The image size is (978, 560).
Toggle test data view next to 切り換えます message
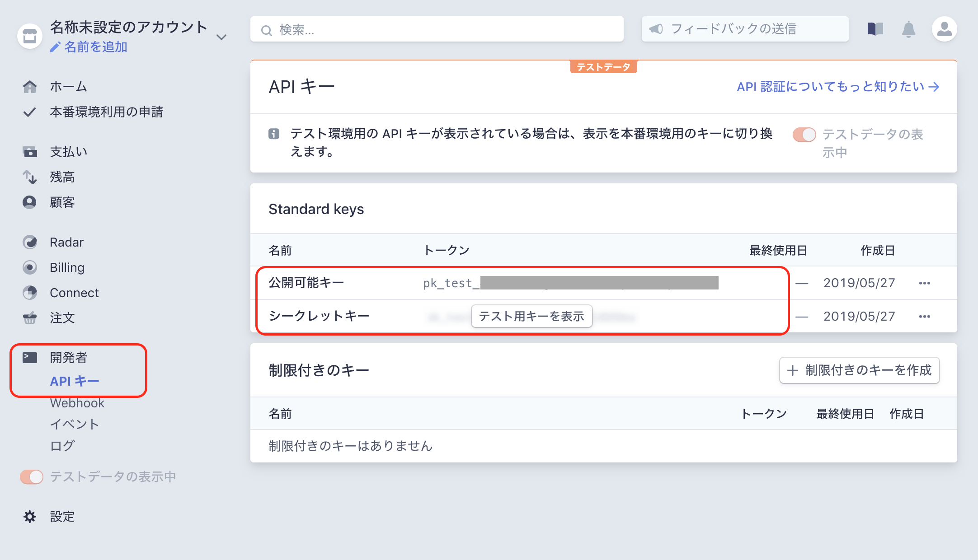tap(804, 135)
